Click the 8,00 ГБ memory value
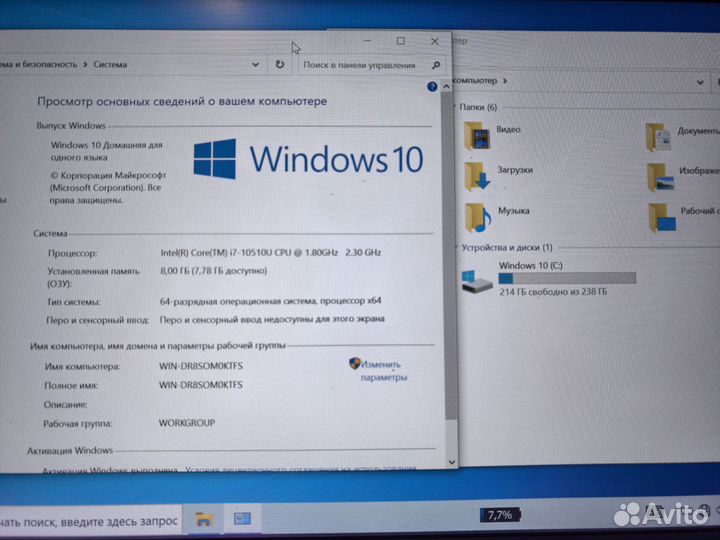The height and width of the screenshot is (540, 720). click(214, 271)
